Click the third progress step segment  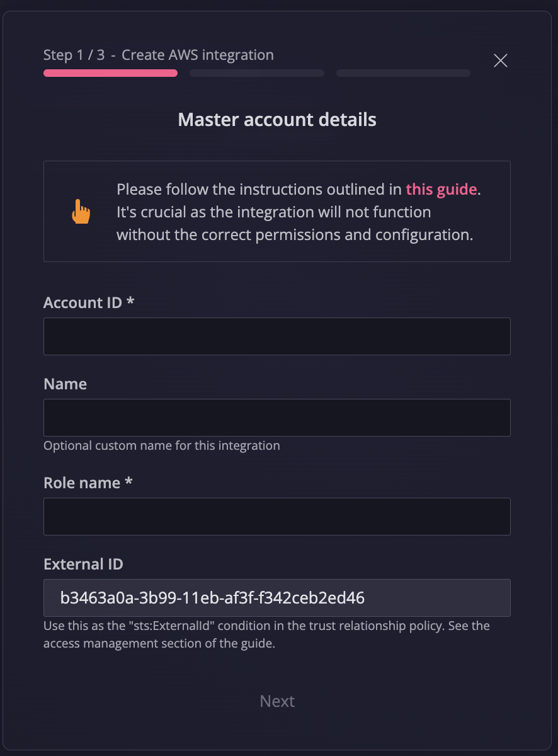click(403, 73)
